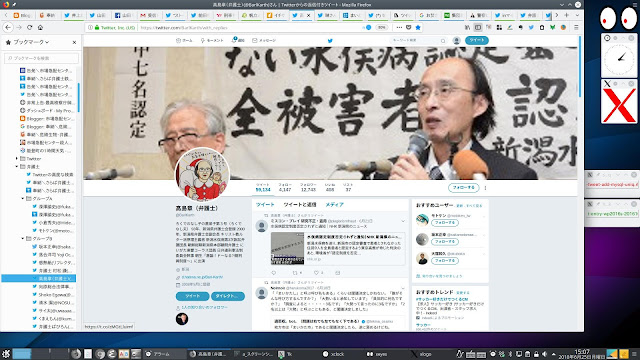Image resolution: width=640 pixels, height=360 pixels.
Task: Open a new Firefox tab with the plus button
Action: click(567, 15)
